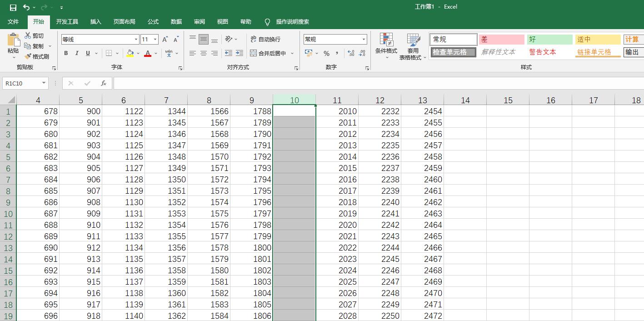Click the phonetic guide wén icon
Screen dimensions: 644x321
coord(169,53)
